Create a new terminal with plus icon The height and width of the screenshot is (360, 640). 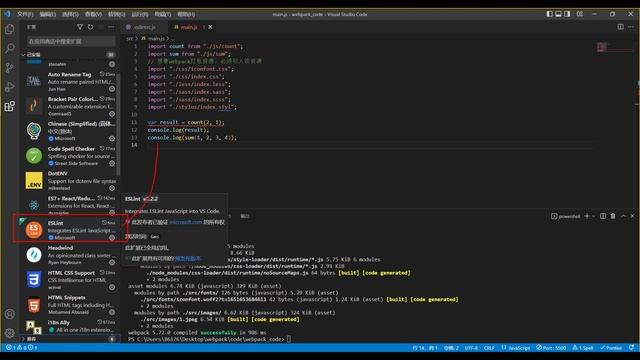pyautogui.click(x=587, y=216)
